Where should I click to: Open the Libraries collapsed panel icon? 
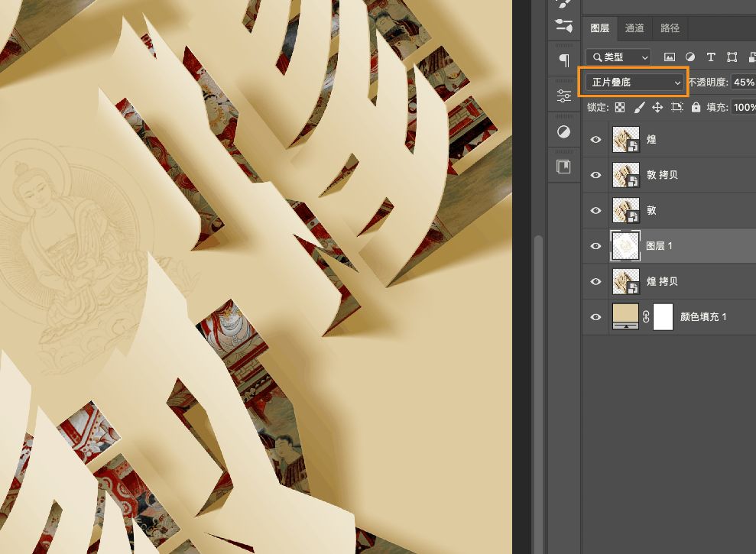[563, 167]
